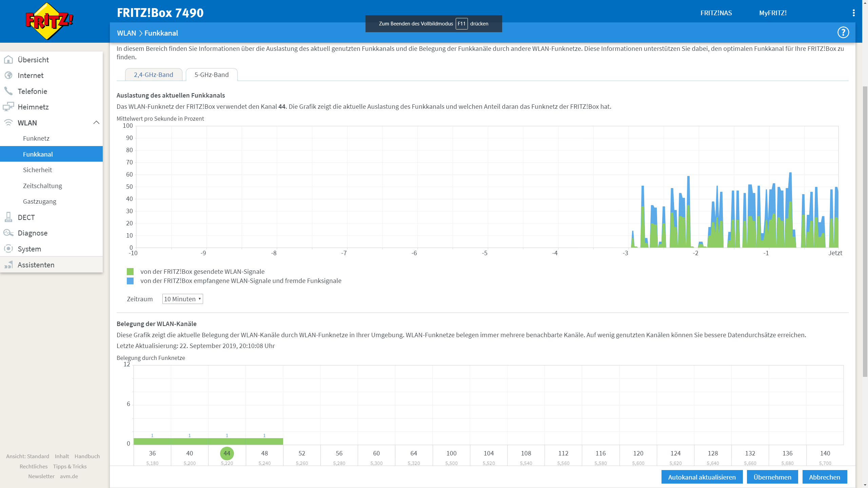Open the Newsletter footer link

[41, 476]
